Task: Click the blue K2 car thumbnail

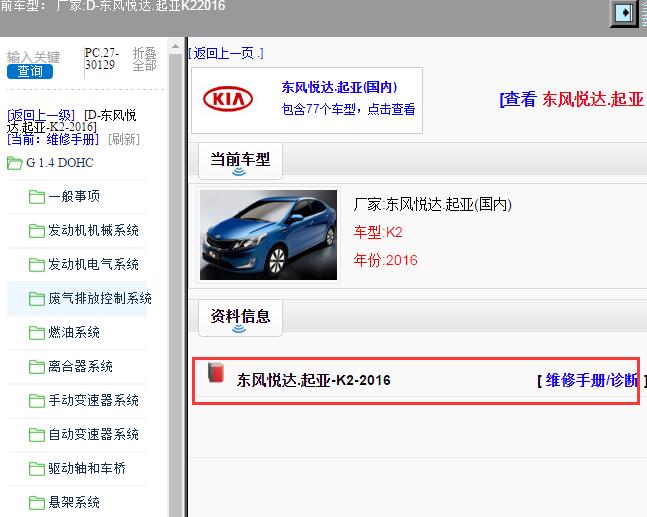Action: click(x=268, y=235)
